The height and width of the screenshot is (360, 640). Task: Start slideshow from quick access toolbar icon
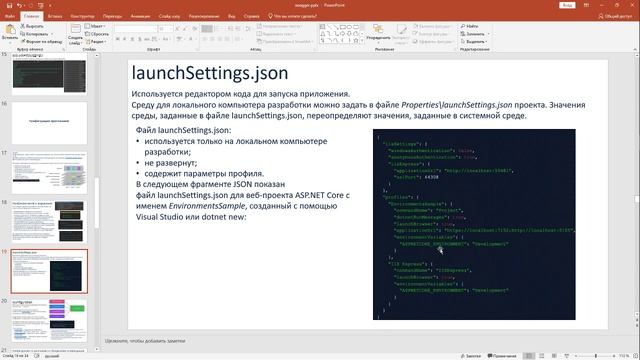(40, 5)
